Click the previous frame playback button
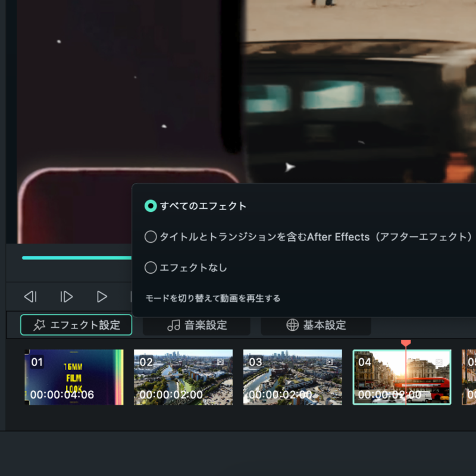 tap(31, 296)
